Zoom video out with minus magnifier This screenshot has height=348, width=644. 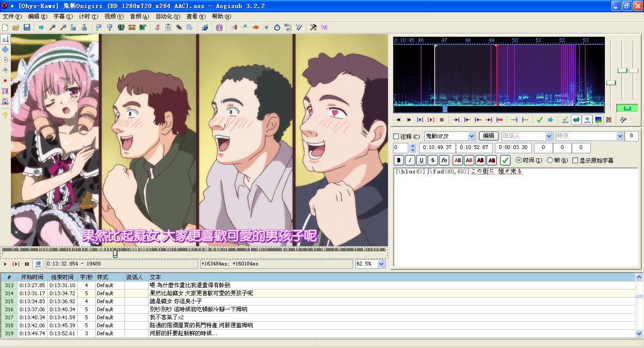[x=63, y=27]
